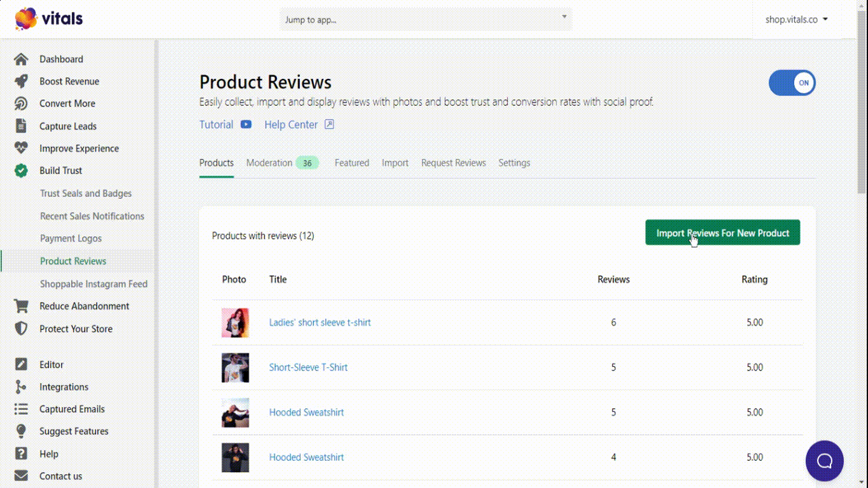Open the Hooded Sweatshirt with 4 reviews
The height and width of the screenshot is (488, 868).
pos(306,457)
